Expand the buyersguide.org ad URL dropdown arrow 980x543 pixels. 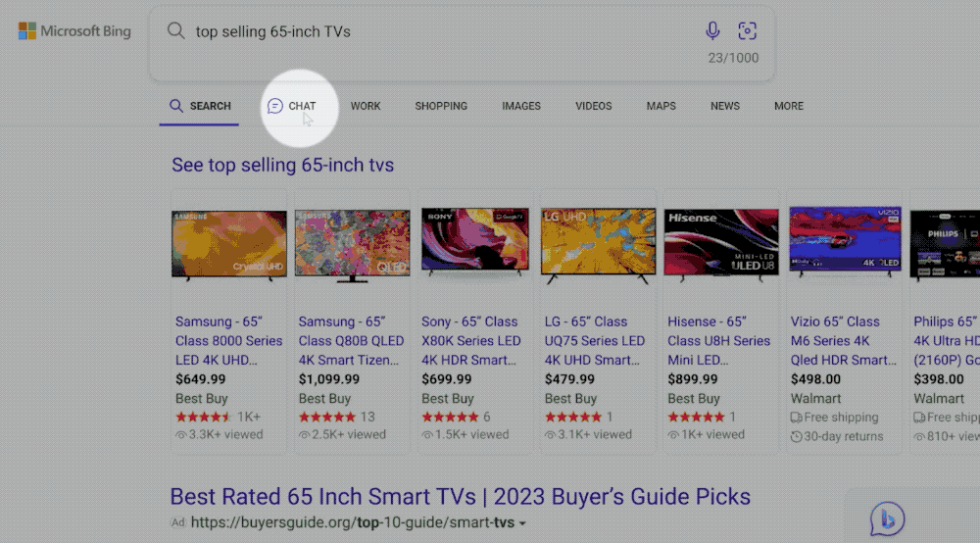tap(522, 523)
